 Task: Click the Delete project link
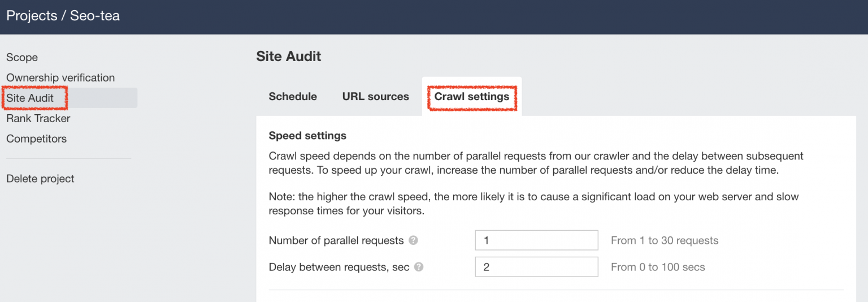pyautogui.click(x=40, y=179)
